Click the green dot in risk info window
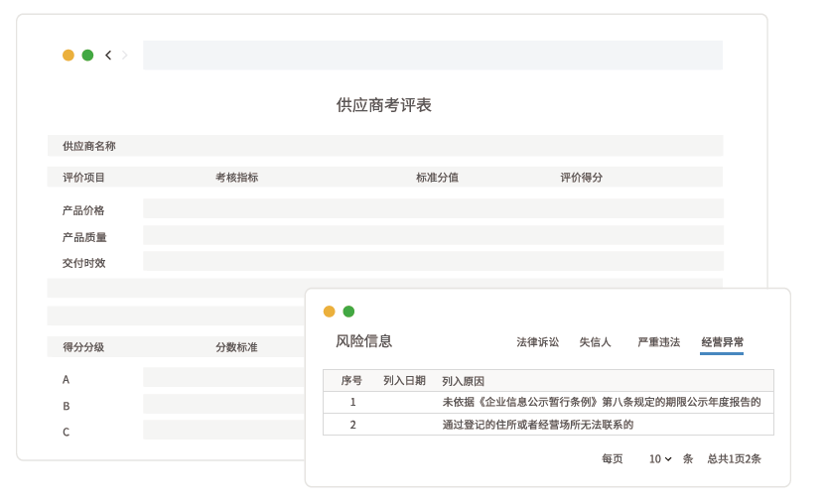The image size is (826, 504). coord(348,312)
